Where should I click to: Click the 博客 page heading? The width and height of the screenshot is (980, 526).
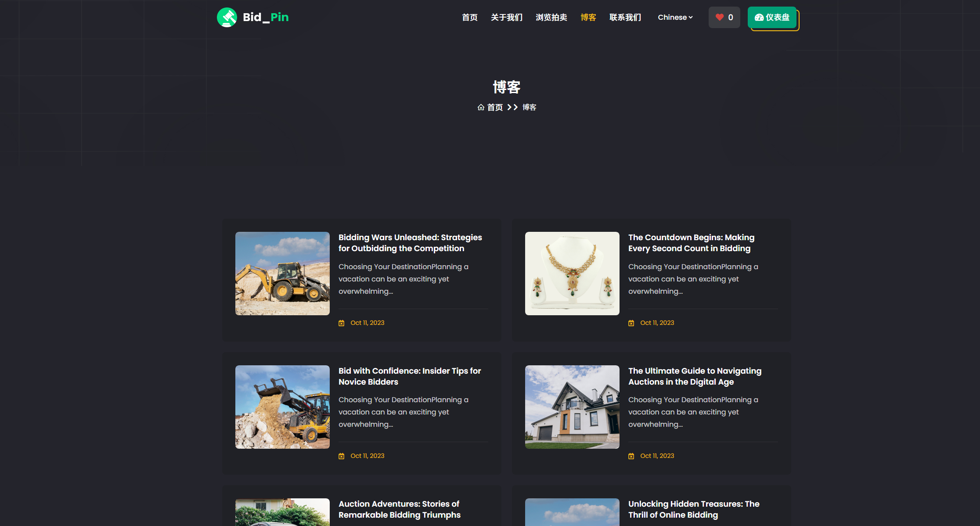click(507, 87)
